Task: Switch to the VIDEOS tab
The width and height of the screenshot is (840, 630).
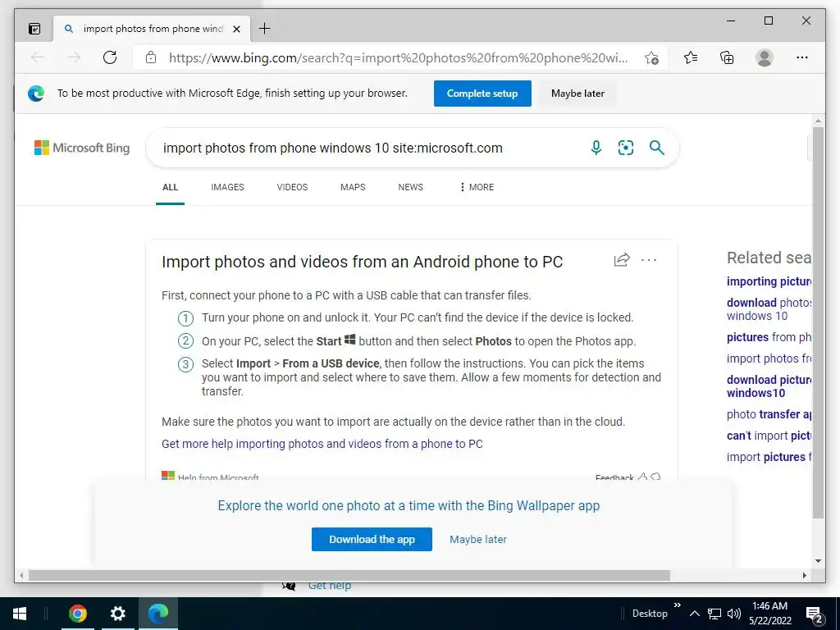Action: click(292, 188)
